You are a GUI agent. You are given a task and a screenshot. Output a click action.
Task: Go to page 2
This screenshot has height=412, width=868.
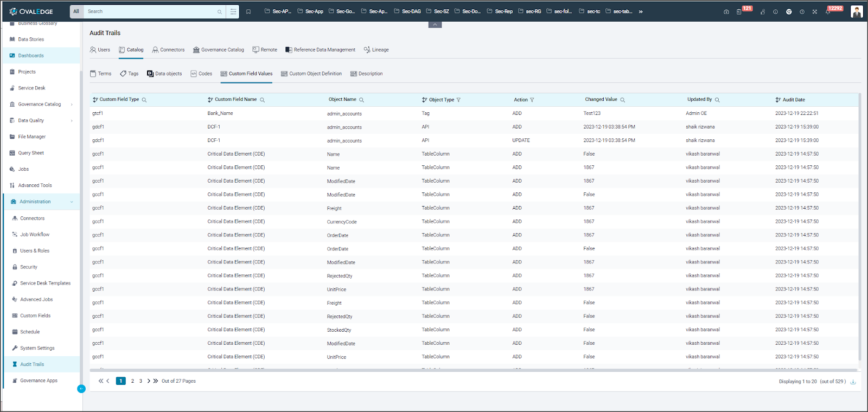132,381
